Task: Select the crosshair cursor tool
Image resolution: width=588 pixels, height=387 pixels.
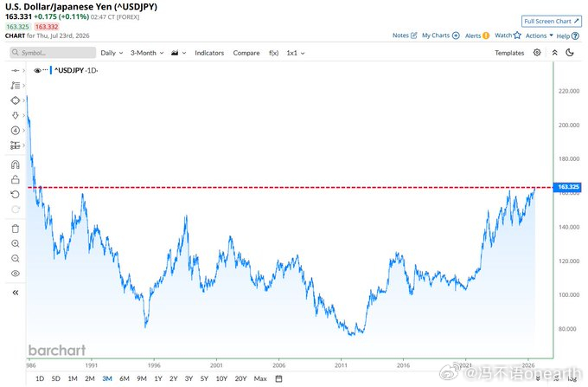Action: click(15, 71)
